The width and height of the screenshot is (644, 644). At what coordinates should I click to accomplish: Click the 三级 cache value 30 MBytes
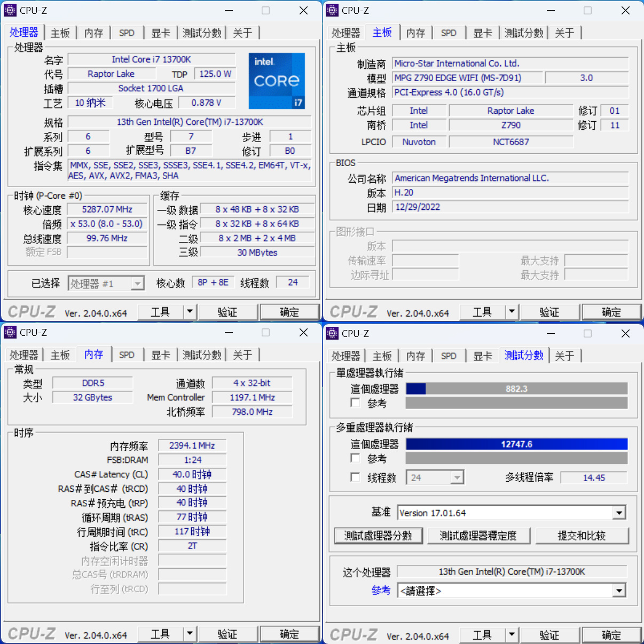(x=257, y=253)
